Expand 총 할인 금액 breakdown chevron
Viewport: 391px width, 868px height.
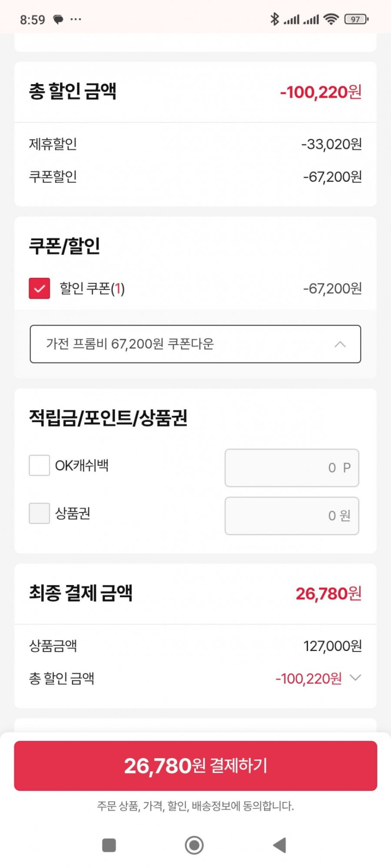[355, 678]
